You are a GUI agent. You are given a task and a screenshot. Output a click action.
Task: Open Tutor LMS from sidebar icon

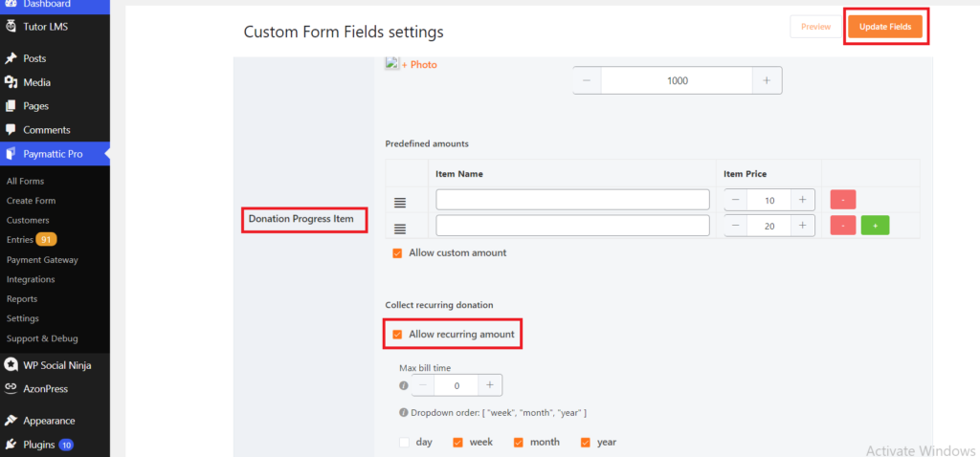pos(11,27)
